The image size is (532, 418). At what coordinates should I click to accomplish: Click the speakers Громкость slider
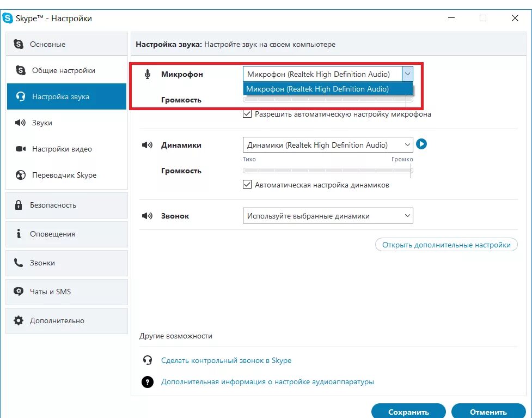[328, 171]
